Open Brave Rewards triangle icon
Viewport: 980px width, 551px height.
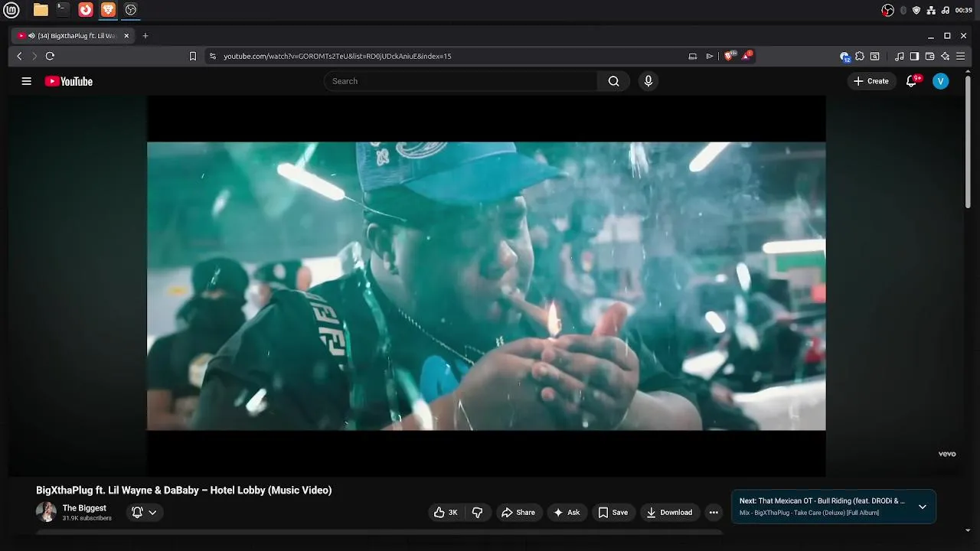[747, 56]
